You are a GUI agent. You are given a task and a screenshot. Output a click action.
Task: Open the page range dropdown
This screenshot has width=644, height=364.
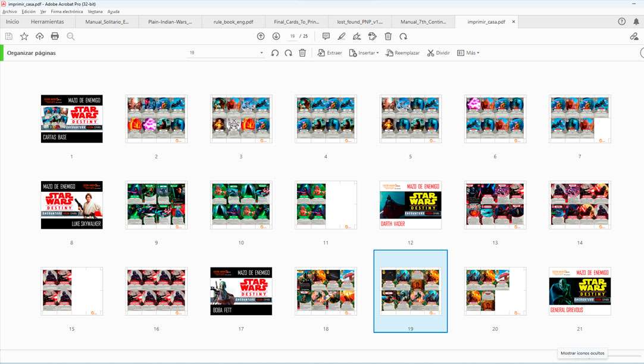coord(261,53)
